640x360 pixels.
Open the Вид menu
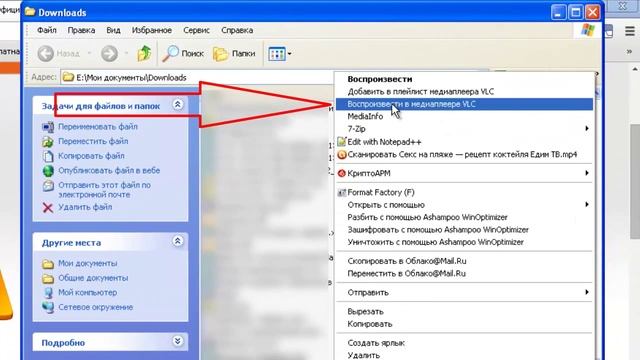click(x=113, y=30)
